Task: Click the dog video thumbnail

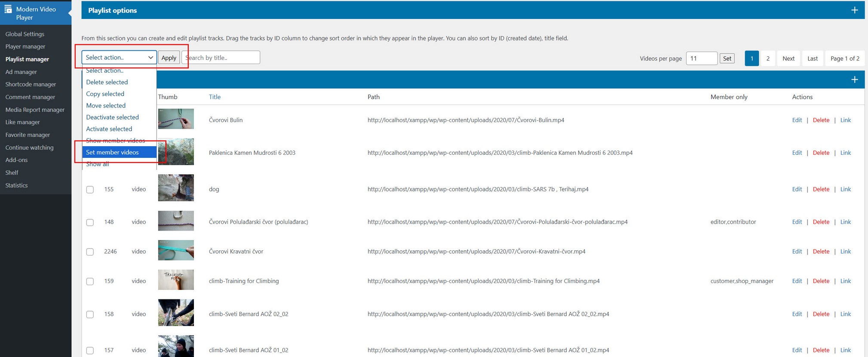Action: pos(176,188)
